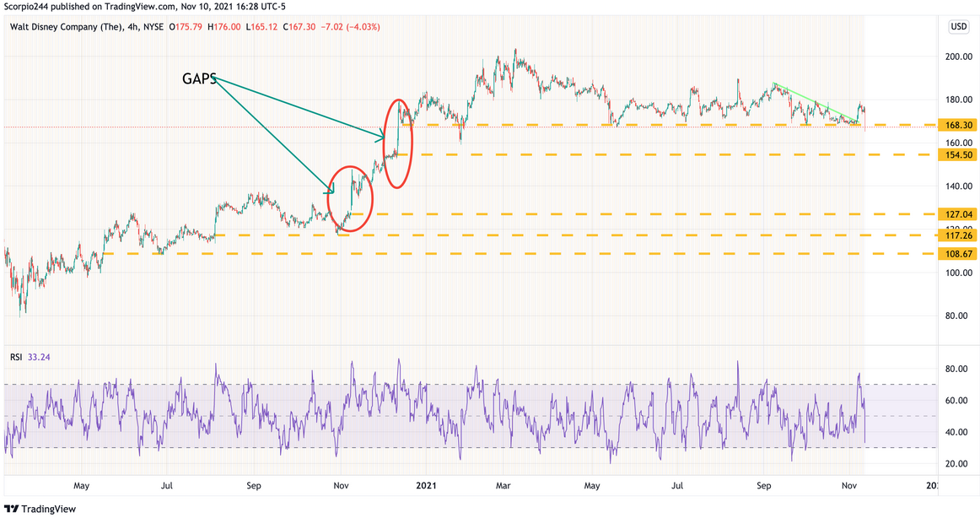Click 160.00 on the price scale
Image resolution: width=980 pixels, height=518 pixels.
(959, 143)
